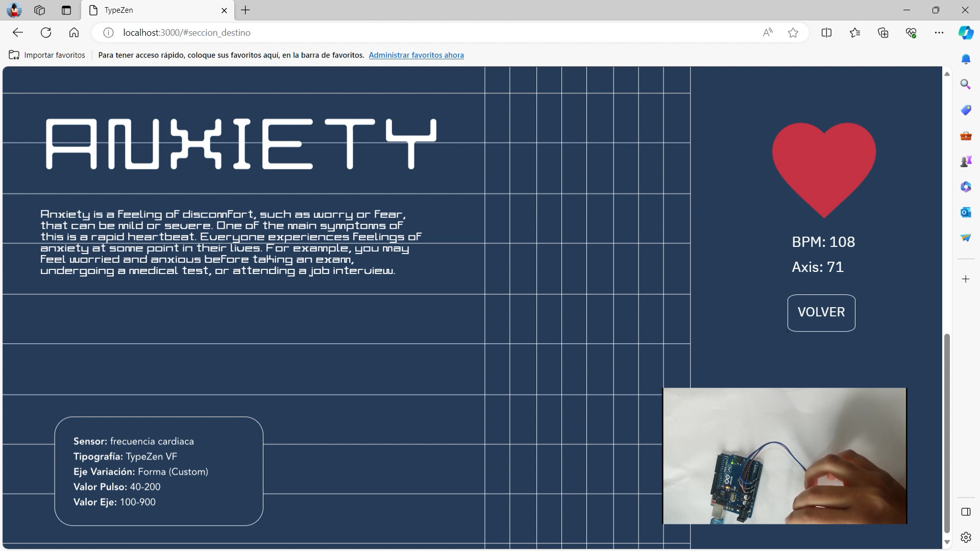Open a new browser tab
980x551 pixels.
pos(246,10)
